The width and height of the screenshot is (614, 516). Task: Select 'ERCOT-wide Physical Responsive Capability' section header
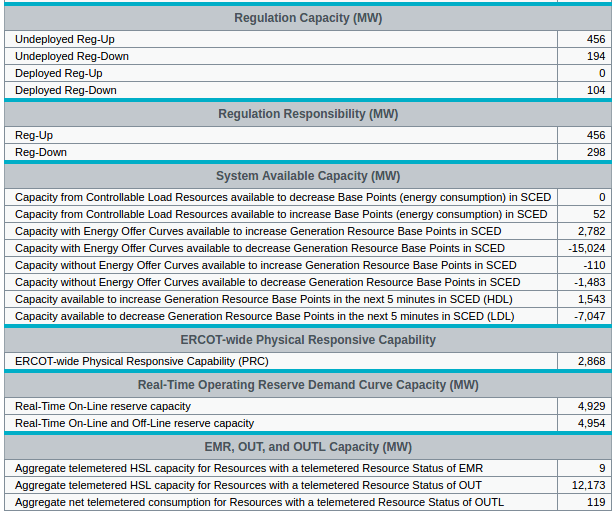tap(308, 340)
